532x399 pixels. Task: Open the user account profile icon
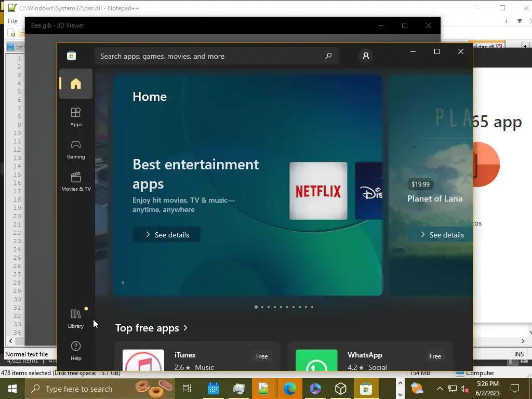tap(366, 56)
